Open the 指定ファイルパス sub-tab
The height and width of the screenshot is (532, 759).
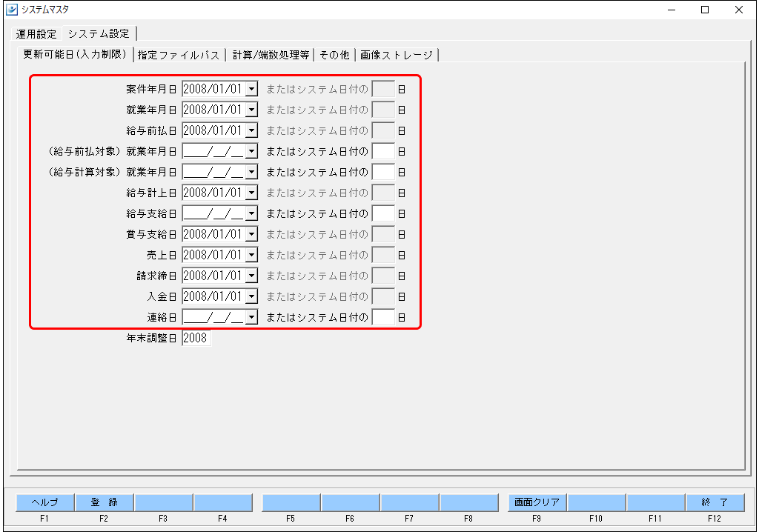(x=179, y=55)
